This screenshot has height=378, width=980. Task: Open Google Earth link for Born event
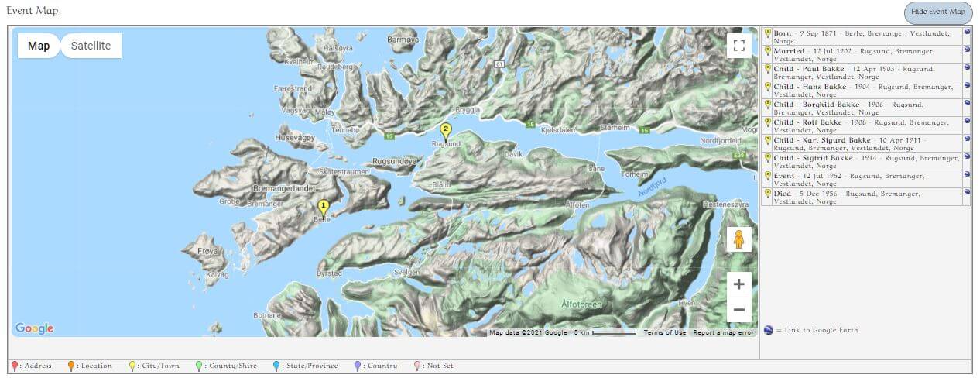pos(967,33)
